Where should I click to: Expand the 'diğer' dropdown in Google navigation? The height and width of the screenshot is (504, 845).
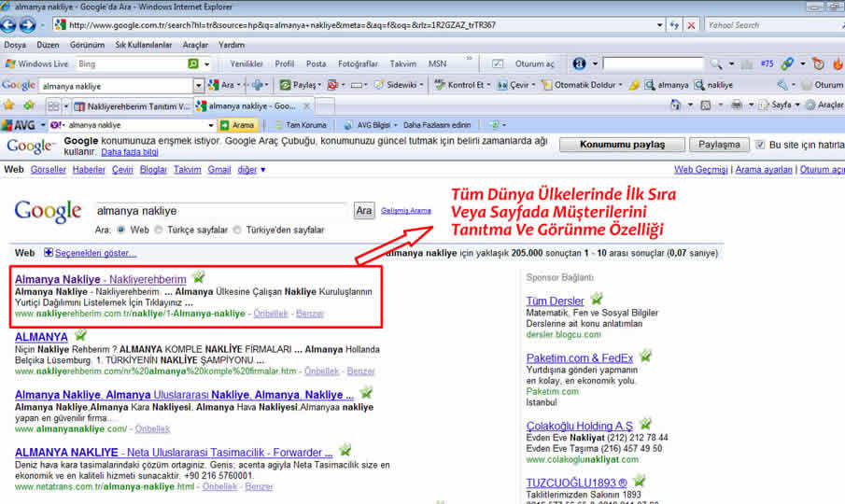tap(251, 170)
